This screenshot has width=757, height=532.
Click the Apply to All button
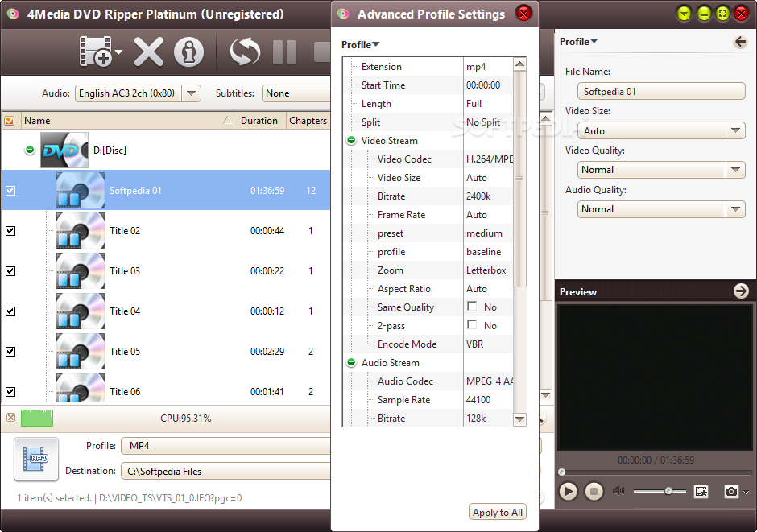(497, 512)
